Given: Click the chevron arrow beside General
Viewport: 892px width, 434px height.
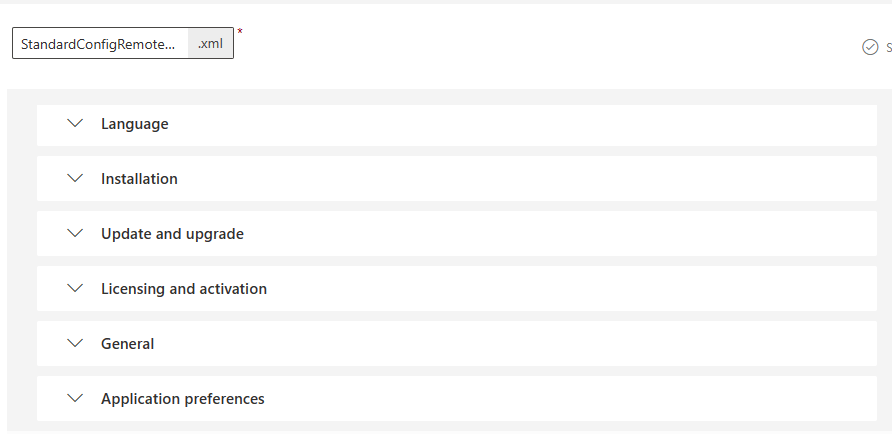Looking at the screenshot, I should coord(74,344).
